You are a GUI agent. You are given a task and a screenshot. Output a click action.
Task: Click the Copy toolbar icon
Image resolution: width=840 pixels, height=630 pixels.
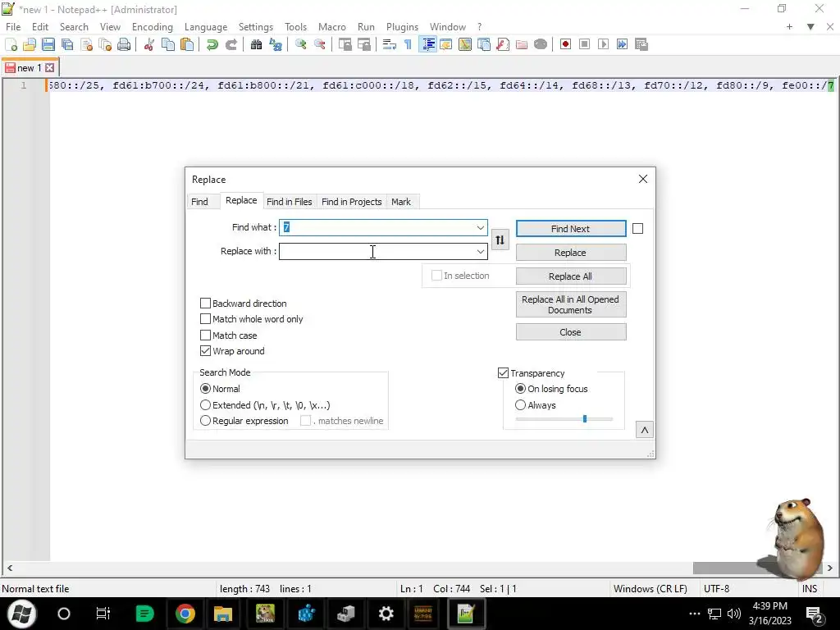click(168, 44)
